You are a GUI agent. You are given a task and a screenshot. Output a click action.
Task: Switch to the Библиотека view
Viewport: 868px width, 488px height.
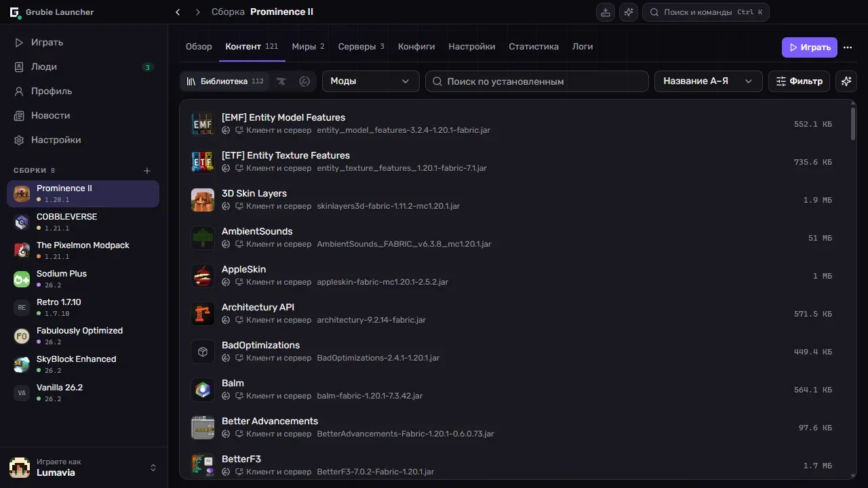(x=225, y=81)
